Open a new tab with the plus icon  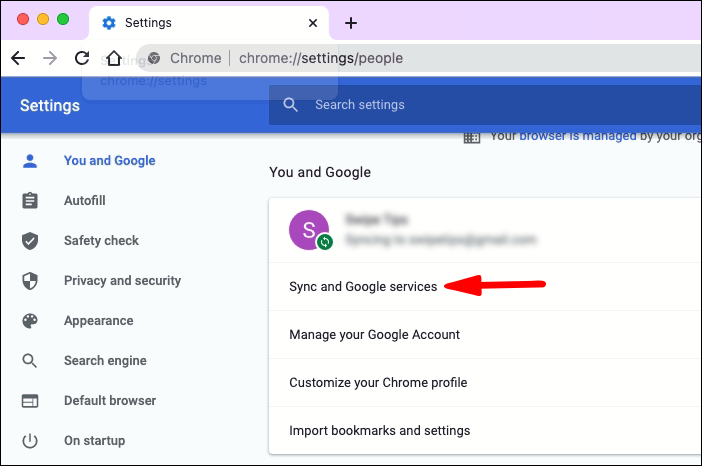tap(351, 23)
